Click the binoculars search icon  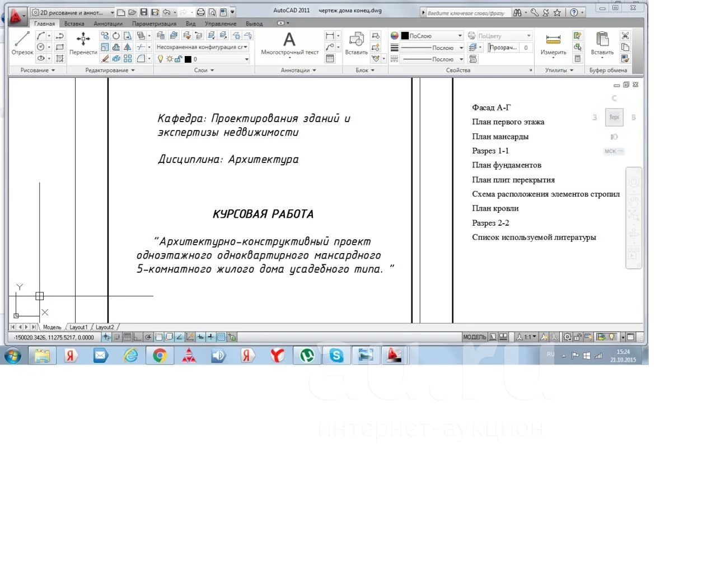click(517, 12)
